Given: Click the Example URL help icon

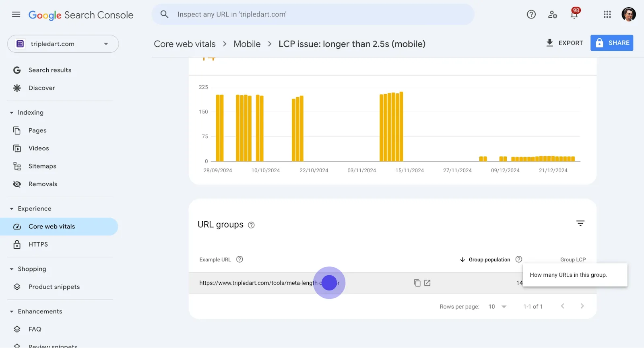Looking at the screenshot, I should click(239, 259).
